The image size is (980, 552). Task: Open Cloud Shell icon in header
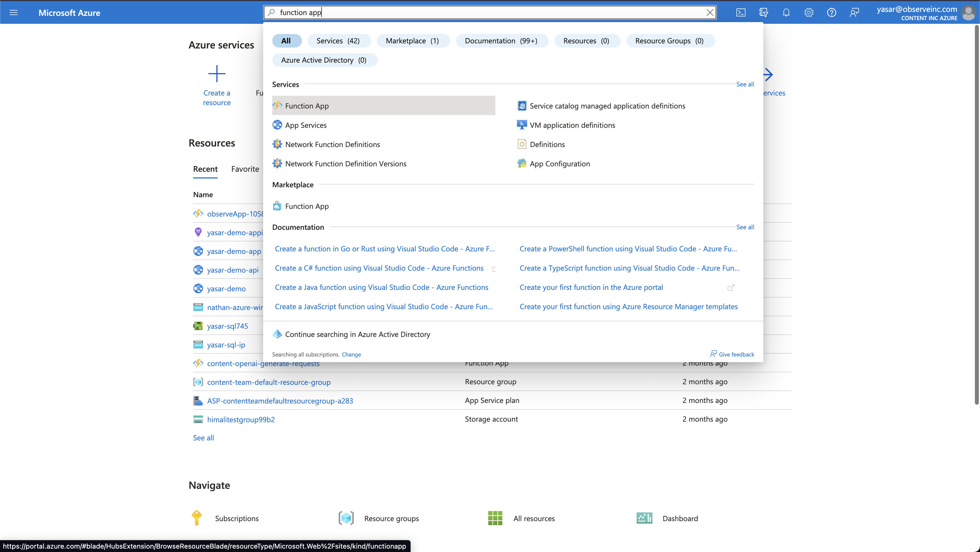click(x=741, y=12)
